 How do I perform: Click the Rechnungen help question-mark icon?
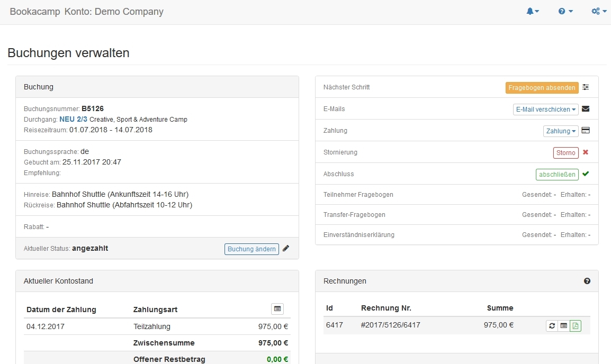tap(587, 281)
